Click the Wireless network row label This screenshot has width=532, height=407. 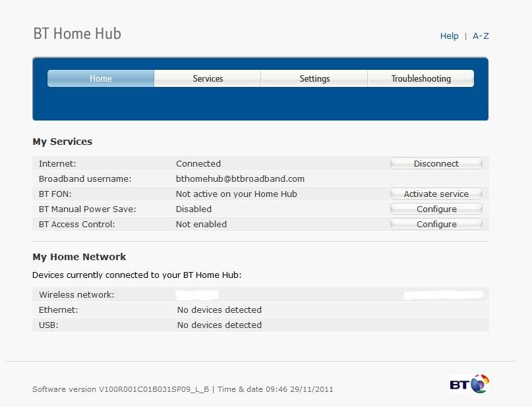point(76,294)
